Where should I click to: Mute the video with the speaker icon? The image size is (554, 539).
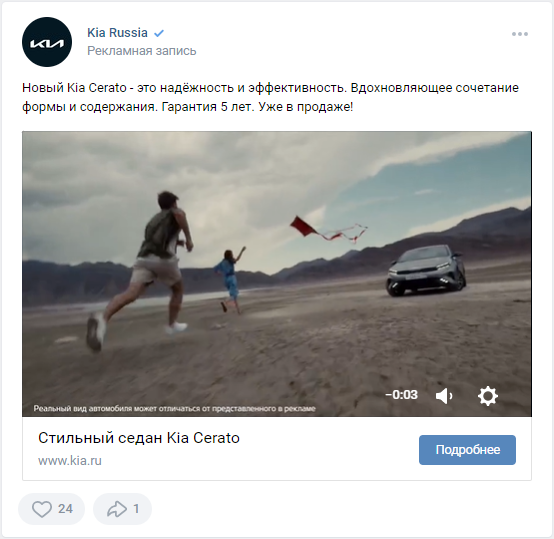pyautogui.click(x=444, y=396)
